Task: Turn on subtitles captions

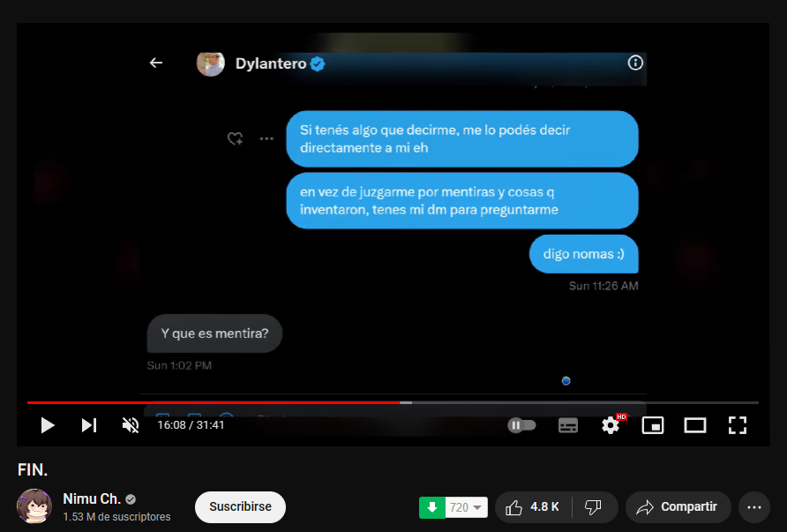Action: (x=568, y=425)
